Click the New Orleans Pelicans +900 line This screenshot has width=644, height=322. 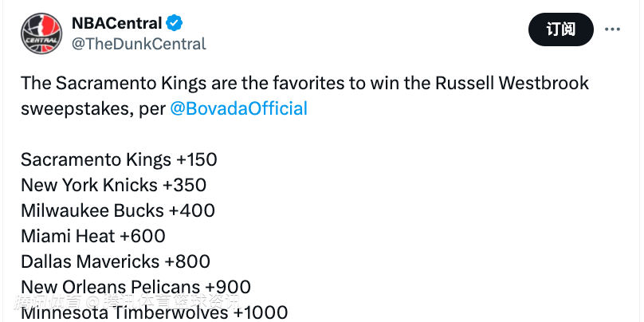135,287
